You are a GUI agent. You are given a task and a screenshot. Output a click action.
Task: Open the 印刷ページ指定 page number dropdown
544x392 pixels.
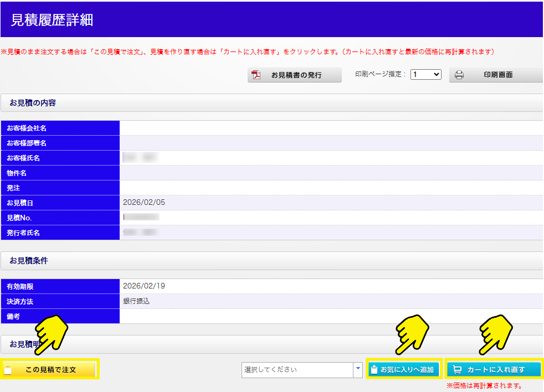click(x=425, y=74)
